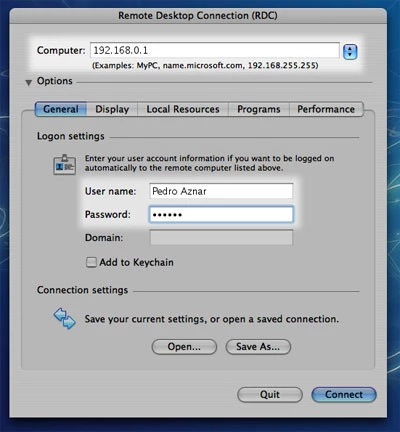Open the Local Resources tab
Screen dimensions: 400x432
click(183, 109)
